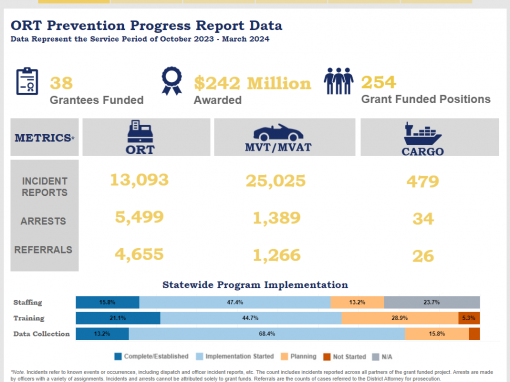The width and height of the screenshot is (510, 382).
Task: Click the METRICS header cell
Action: tap(45, 137)
